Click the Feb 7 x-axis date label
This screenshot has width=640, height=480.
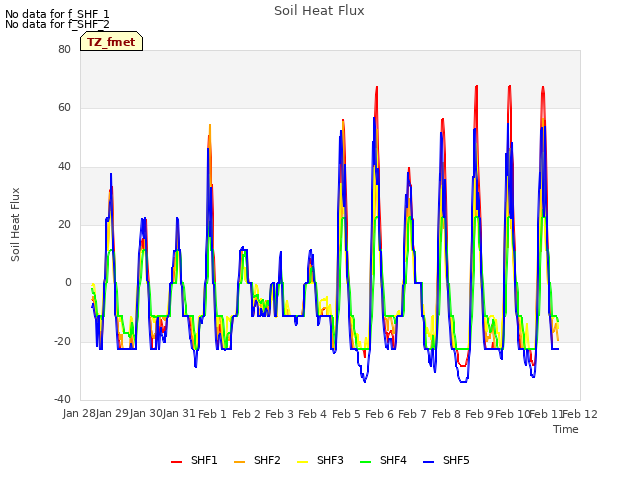412,414
